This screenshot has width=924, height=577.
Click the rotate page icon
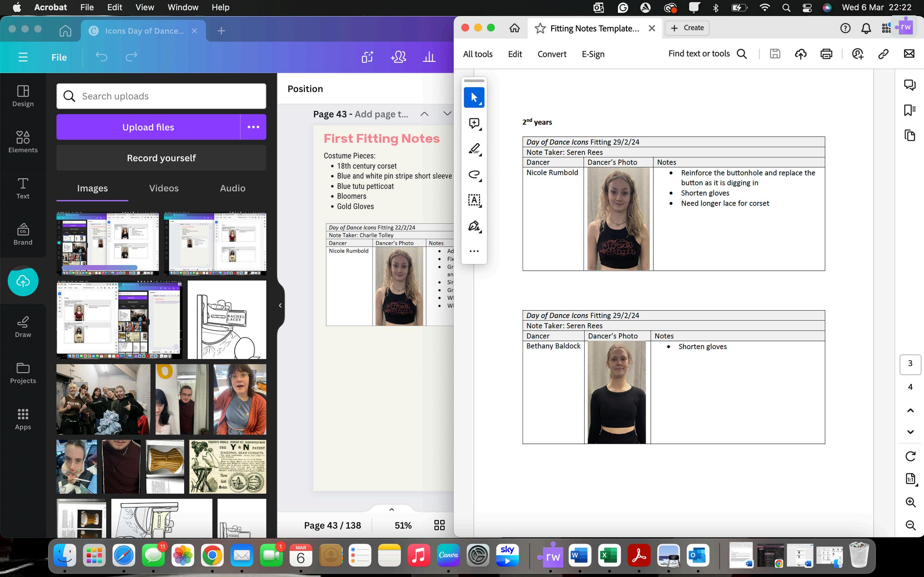(910, 456)
